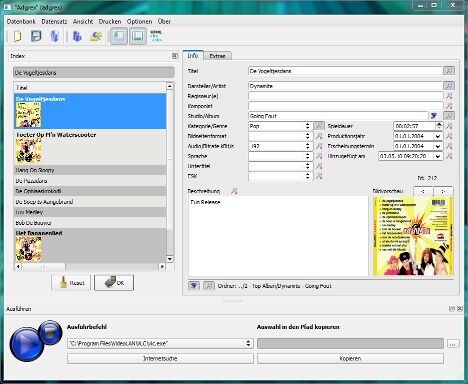This screenshot has width=468, height=384.
Task: Close the Index panel
Action: click(175, 56)
